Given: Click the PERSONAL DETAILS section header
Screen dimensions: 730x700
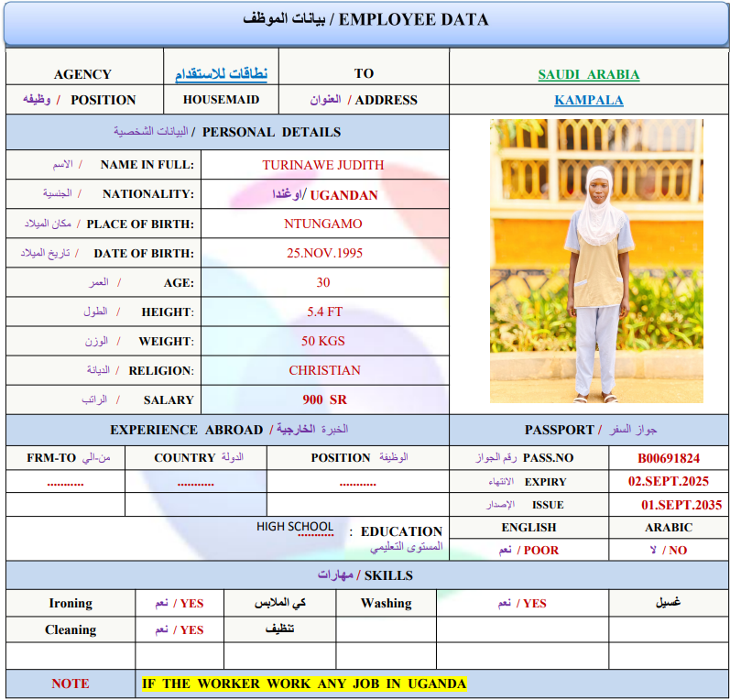Looking at the screenshot, I should pyautogui.click(x=227, y=132).
